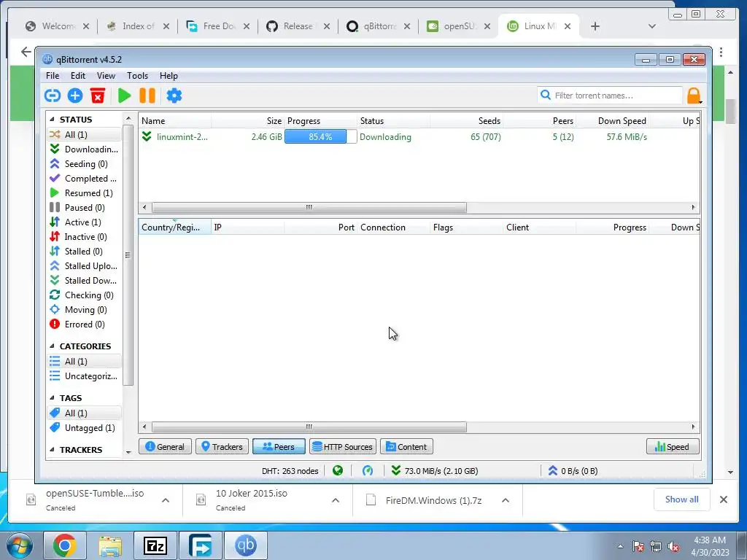Select Stalled Downloading filter
747x560 pixels.
coord(85,281)
